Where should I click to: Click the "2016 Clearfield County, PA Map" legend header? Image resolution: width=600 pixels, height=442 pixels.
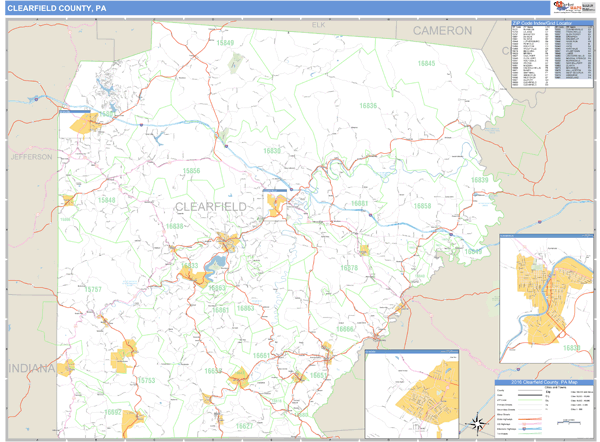(x=544, y=382)
